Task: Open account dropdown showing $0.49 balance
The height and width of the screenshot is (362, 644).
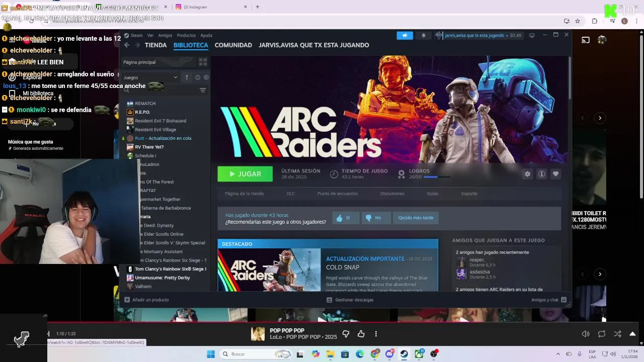Action: 479,35
